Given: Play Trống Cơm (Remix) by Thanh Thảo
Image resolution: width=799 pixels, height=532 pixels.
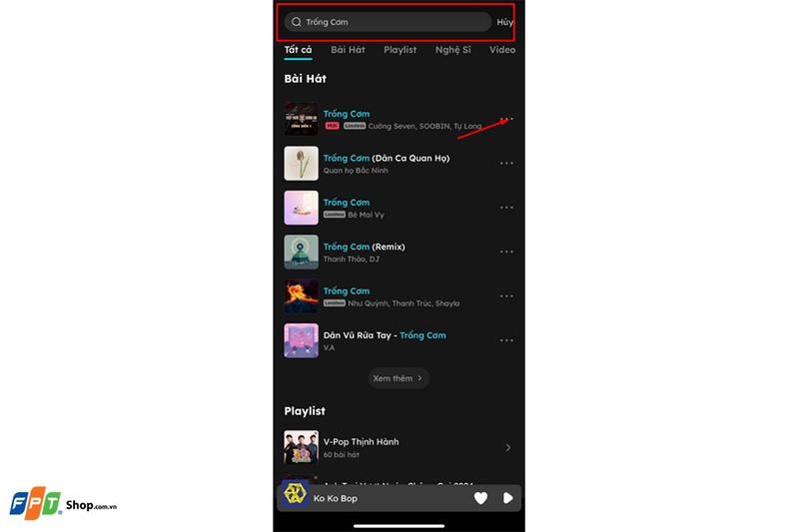Looking at the screenshot, I should [x=364, y=247].
